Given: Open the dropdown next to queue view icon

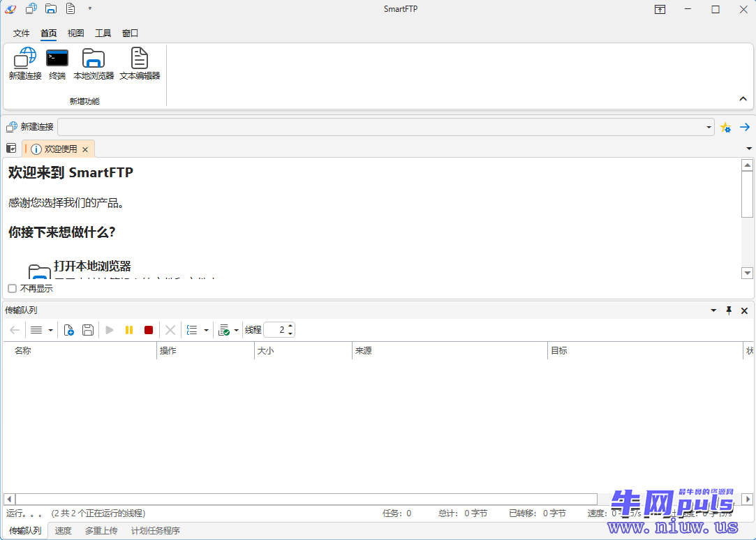Looking at the screenshot, I should (x=51, y=330).
